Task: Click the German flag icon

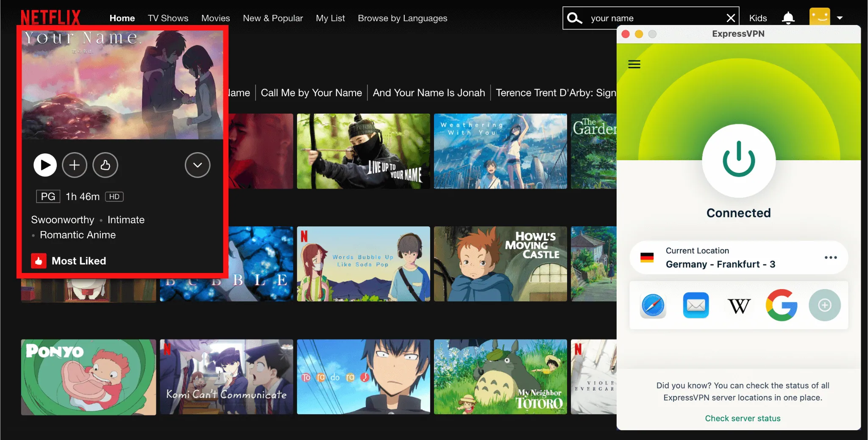Action: pyautogui.click(x=647, y=257)
